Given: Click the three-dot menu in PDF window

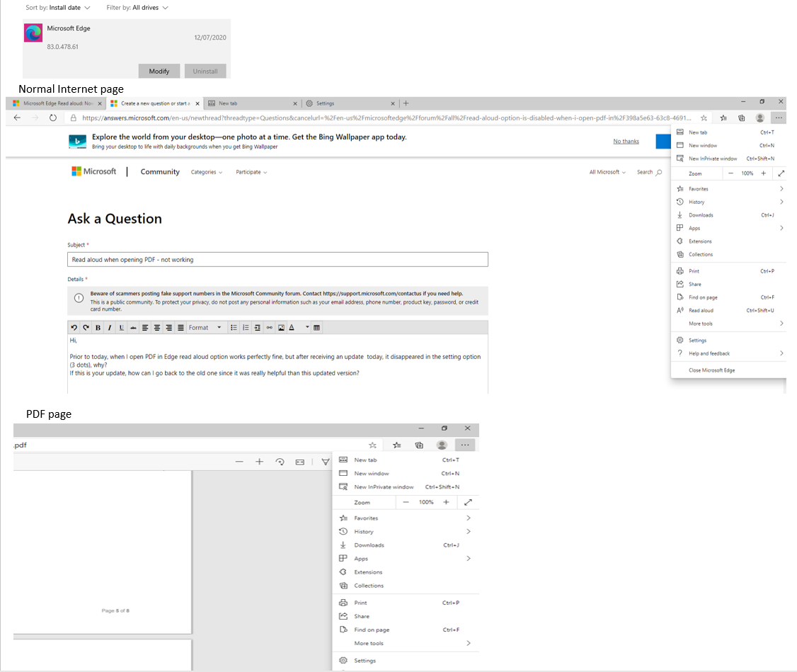Looking at the screenshot, I should coord(465,445).
